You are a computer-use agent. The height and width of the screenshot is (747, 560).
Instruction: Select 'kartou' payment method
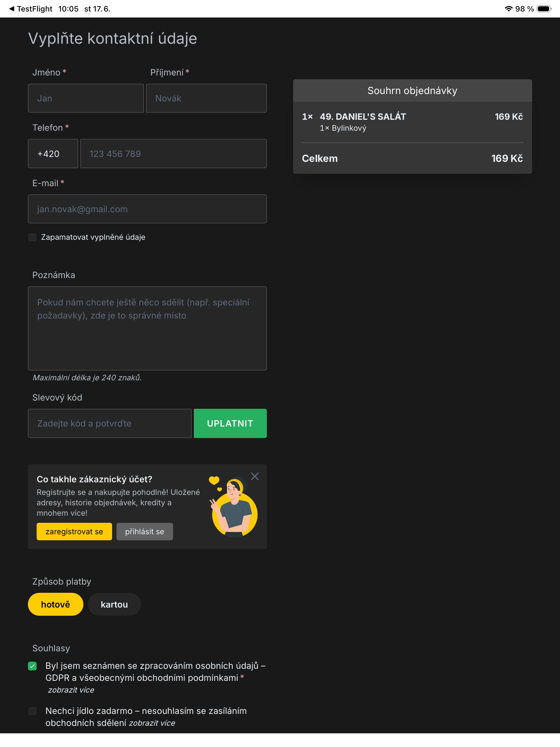pos(115,604)
